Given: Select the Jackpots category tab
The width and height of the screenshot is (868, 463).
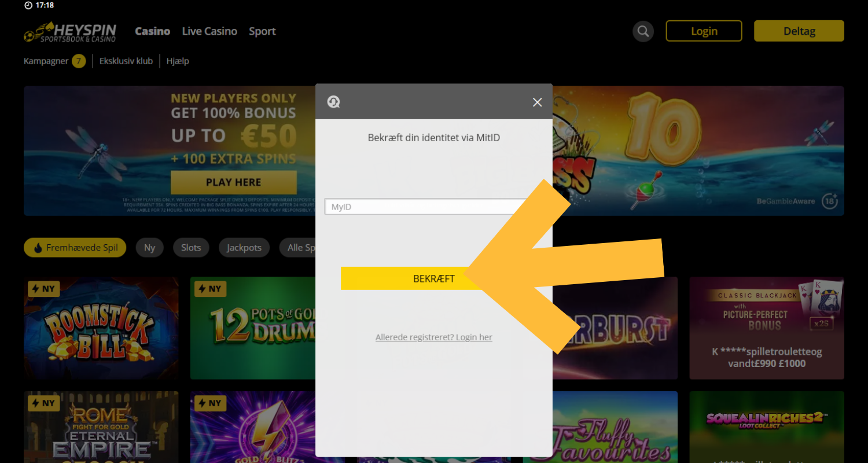Looking at the screenshot, I should point(244,248).
